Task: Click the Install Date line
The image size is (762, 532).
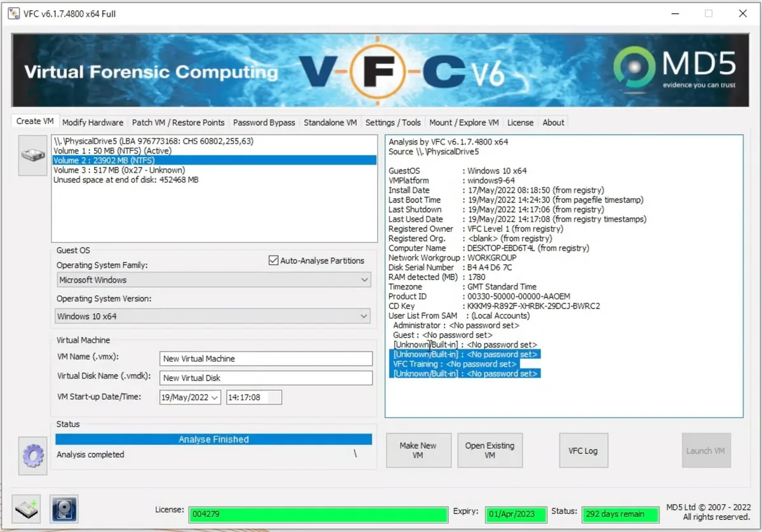Action: click(497, 190)
